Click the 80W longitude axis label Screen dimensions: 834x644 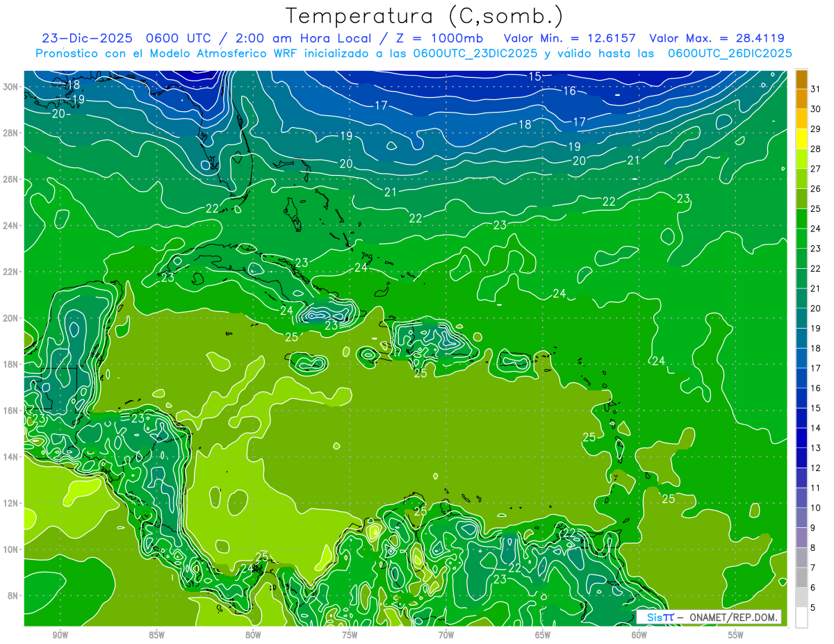click(x=253, y=635)
